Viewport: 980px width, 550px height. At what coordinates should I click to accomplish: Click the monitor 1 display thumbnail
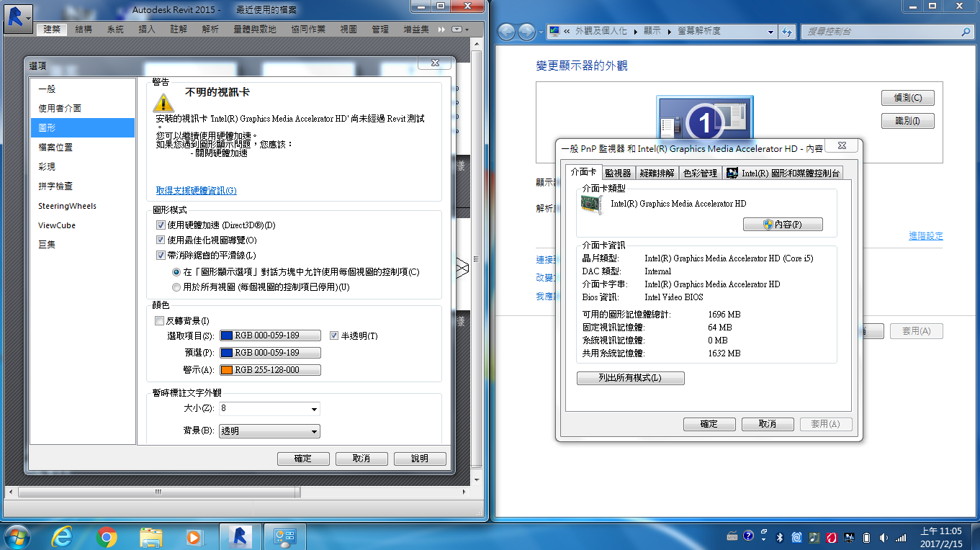[705, 121]
